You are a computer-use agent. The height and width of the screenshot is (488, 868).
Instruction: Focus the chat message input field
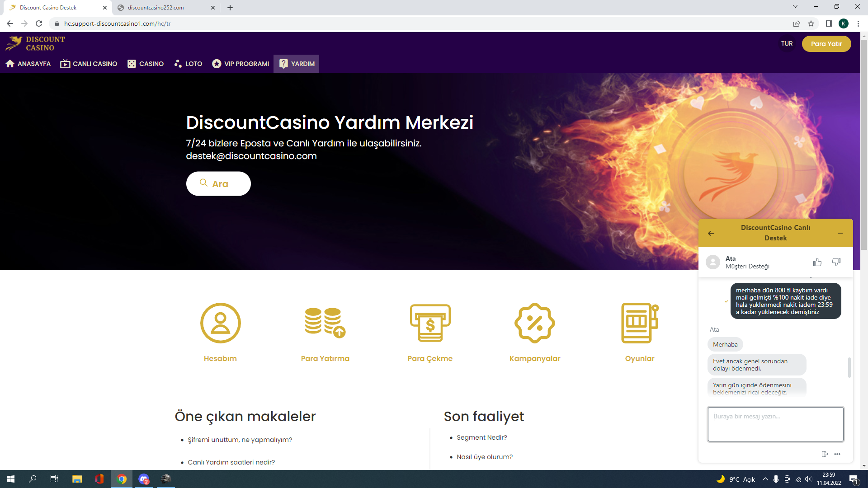click(x=776, y=424)
